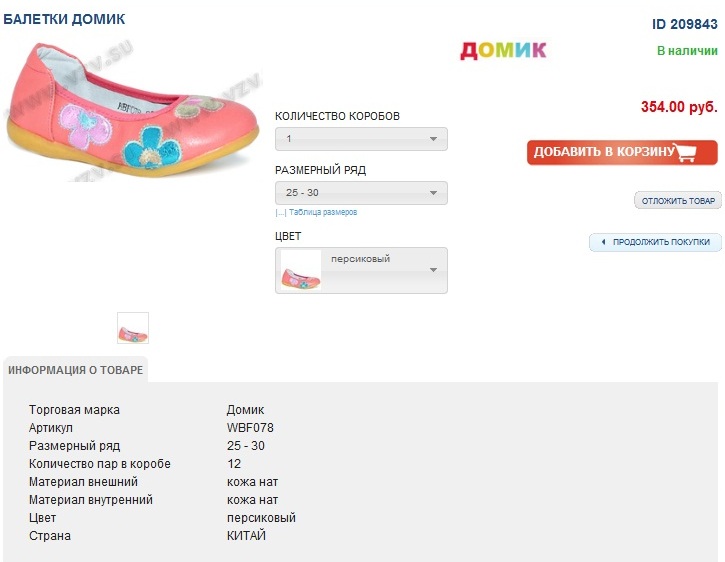Click the colorful Домик brand logo
Image resolution: width=725 pixels, height=562 pixels.
coord(503,50)
